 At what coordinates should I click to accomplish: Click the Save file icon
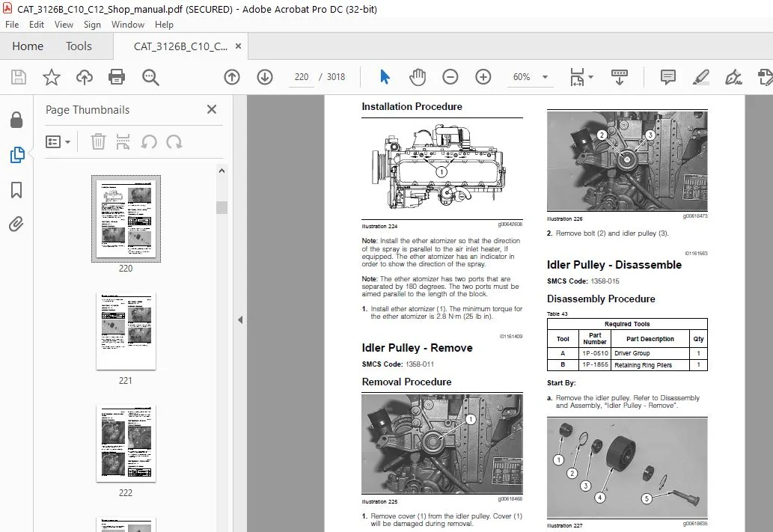coord(18,77)
